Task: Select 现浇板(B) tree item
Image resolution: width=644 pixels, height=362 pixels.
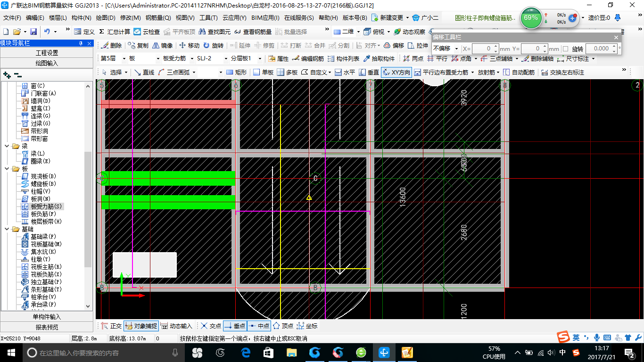Action: click(x=39, y=176)
